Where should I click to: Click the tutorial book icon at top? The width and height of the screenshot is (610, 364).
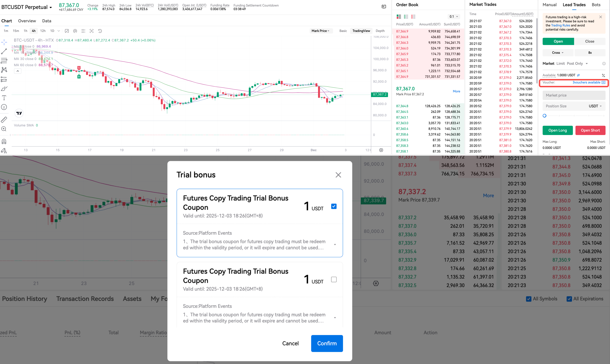coord(384,7)
